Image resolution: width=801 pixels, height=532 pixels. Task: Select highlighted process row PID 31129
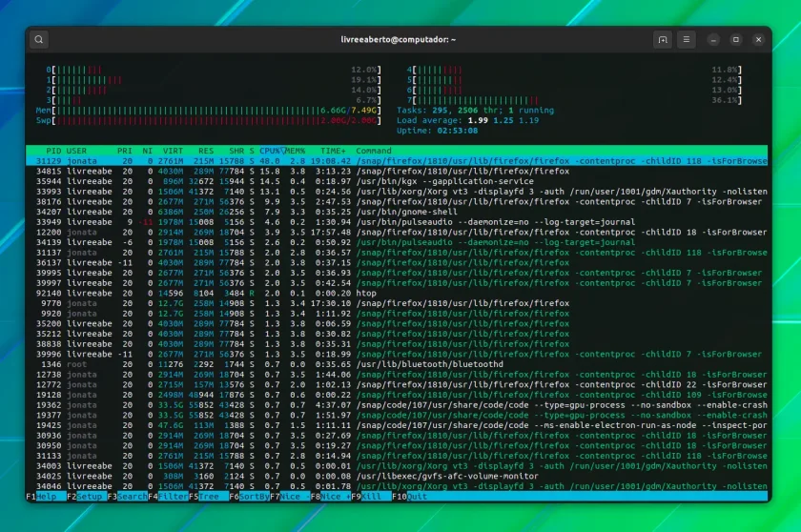(397, 161)
